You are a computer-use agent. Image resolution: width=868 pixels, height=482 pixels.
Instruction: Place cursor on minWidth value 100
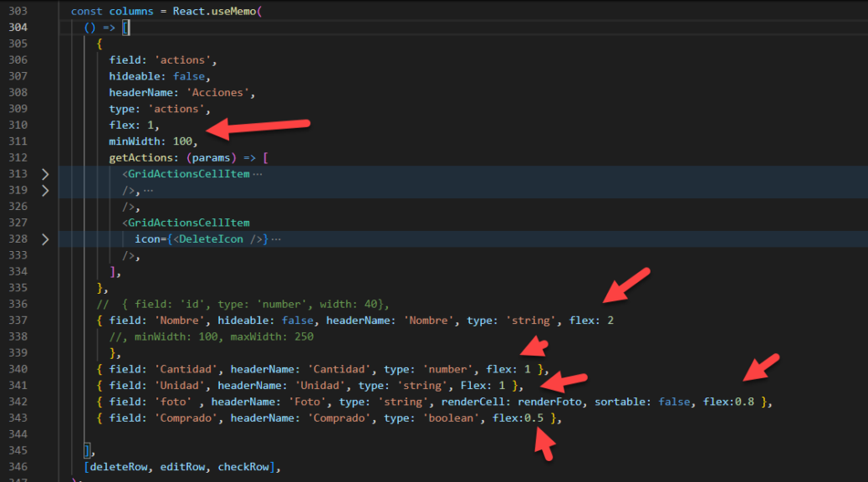pos(184,141)
